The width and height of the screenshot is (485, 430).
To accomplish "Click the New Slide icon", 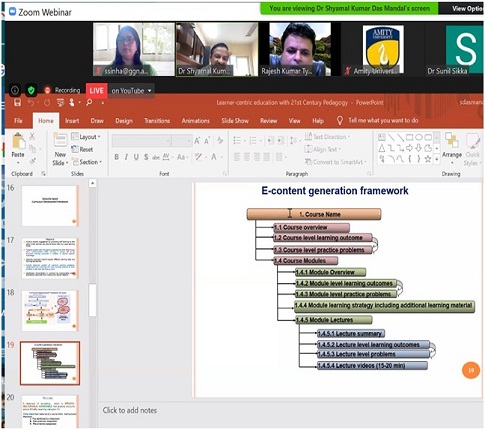I will pos(60,140).
